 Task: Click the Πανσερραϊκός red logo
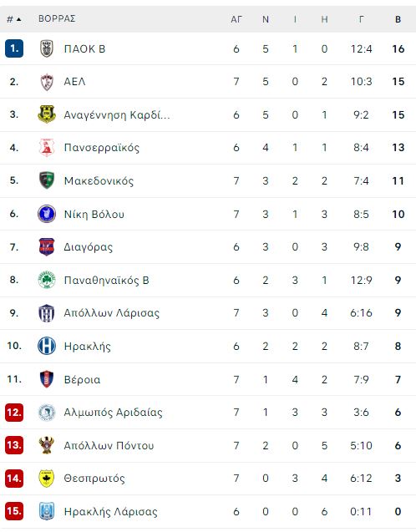pyautogui.click(x=47, y=148)
